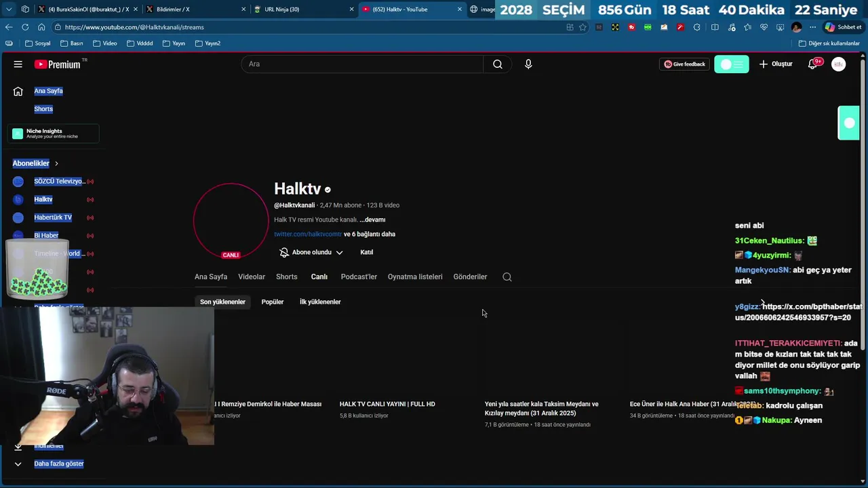Open the browser profile picture
868x488 pixels.
(x=796, y=27)
